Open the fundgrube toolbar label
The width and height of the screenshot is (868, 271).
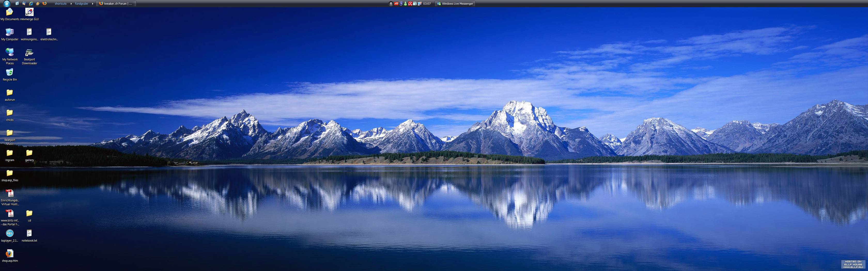81,4
